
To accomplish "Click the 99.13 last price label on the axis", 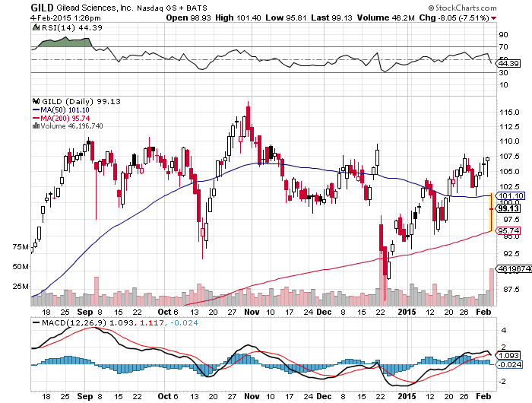I will point(508,208).
